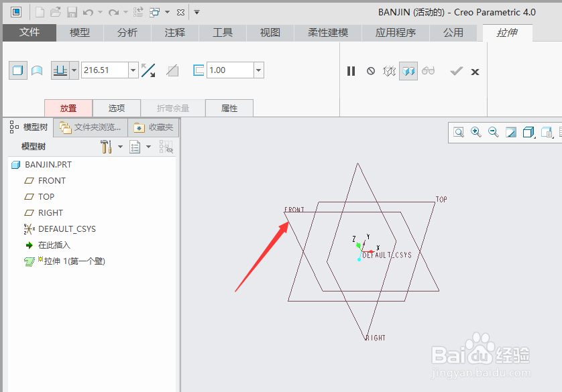Click the new file icon in quick access
Viewport: 562px width, 392px height.
40,13
